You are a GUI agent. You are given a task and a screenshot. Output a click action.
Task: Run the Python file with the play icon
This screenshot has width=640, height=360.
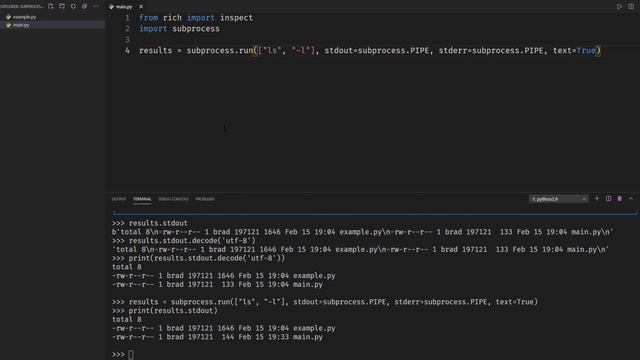point(619,7)
